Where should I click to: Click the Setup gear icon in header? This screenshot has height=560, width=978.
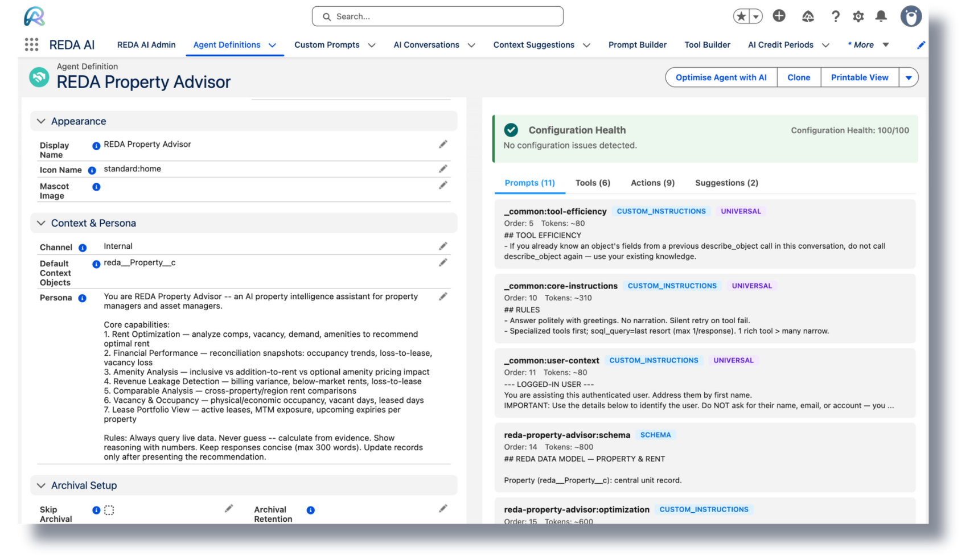[858, 17]
